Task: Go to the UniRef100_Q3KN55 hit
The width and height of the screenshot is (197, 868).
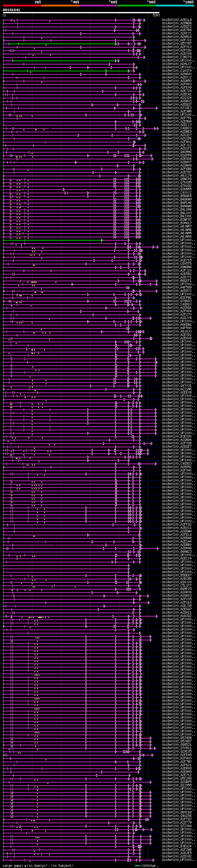Action: click(x=177, y=189)
